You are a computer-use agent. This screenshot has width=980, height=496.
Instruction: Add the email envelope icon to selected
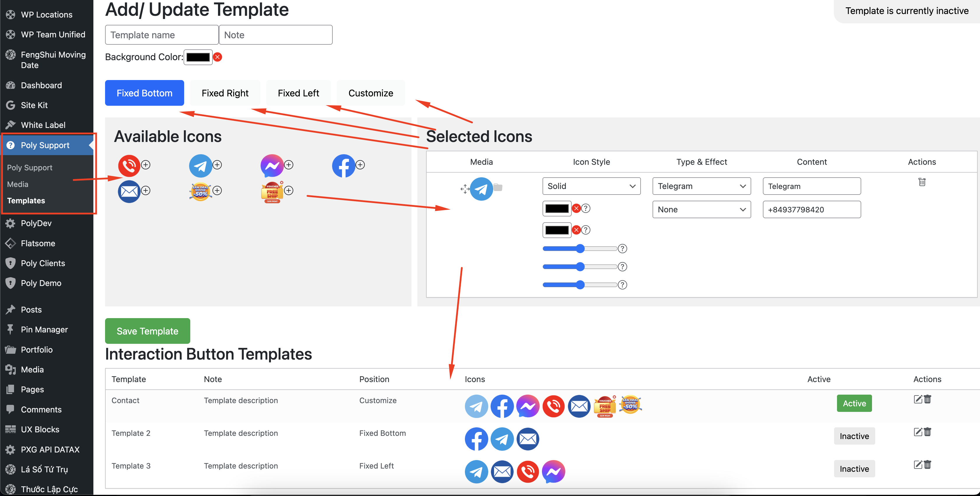[146, 190]
